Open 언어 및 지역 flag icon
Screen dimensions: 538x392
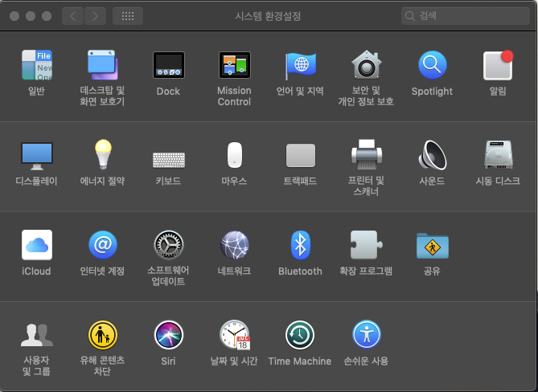pyautogui.click(x=300, y=65)
